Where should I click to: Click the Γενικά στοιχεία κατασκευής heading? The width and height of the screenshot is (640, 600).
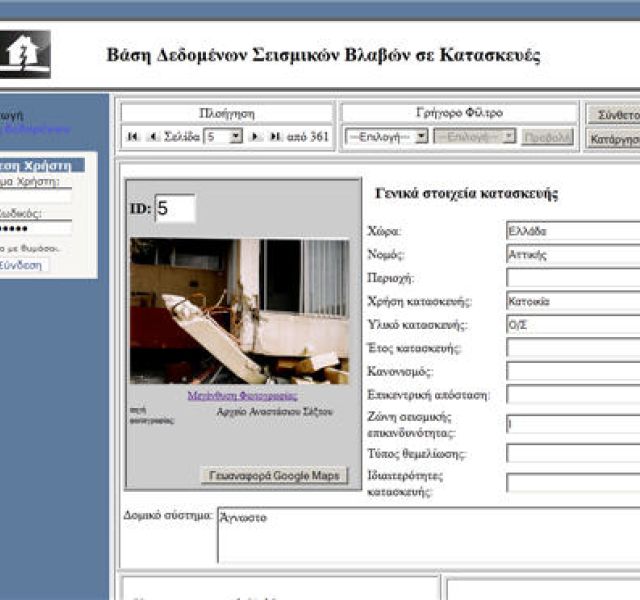click(467, 193)
